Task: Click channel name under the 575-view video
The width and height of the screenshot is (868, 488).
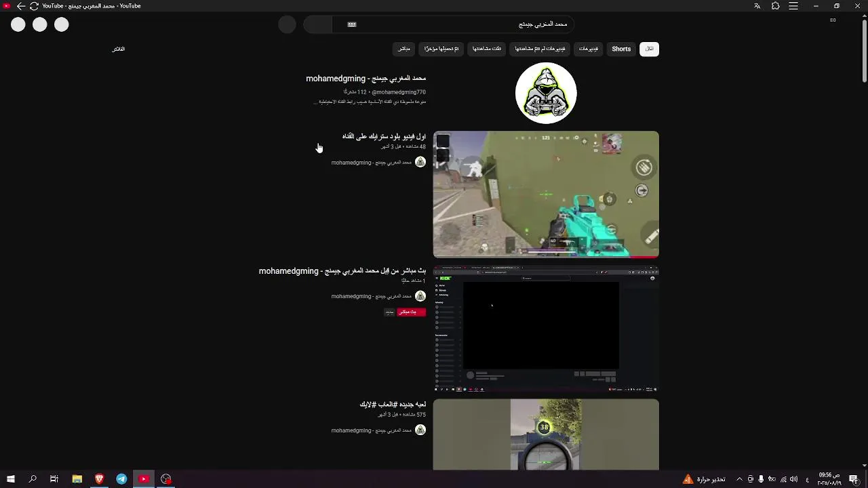Action: click(x=372, y=430)
